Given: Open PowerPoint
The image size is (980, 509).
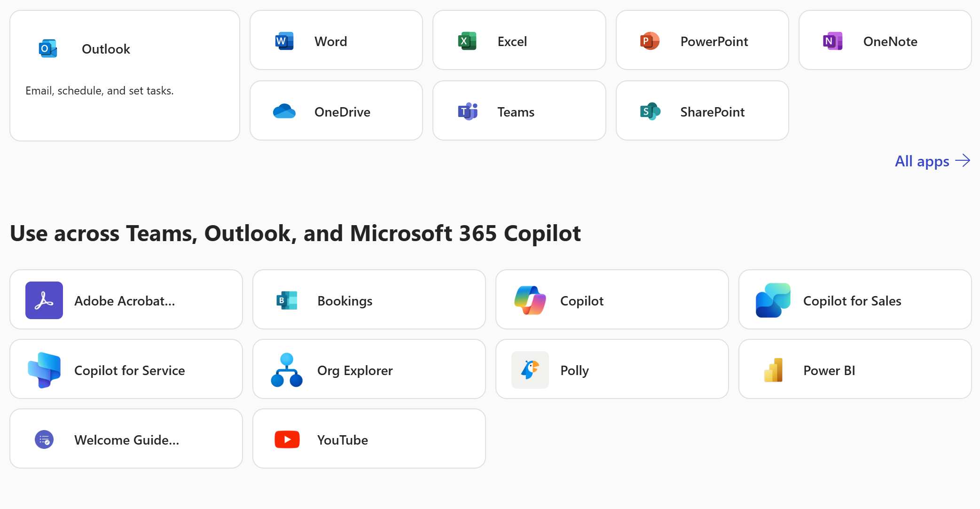Looking at the screenshot, I should [702, 41].
